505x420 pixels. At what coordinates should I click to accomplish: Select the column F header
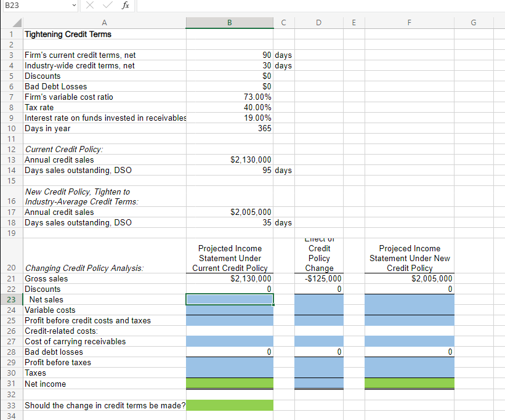[x=409, y=22]
